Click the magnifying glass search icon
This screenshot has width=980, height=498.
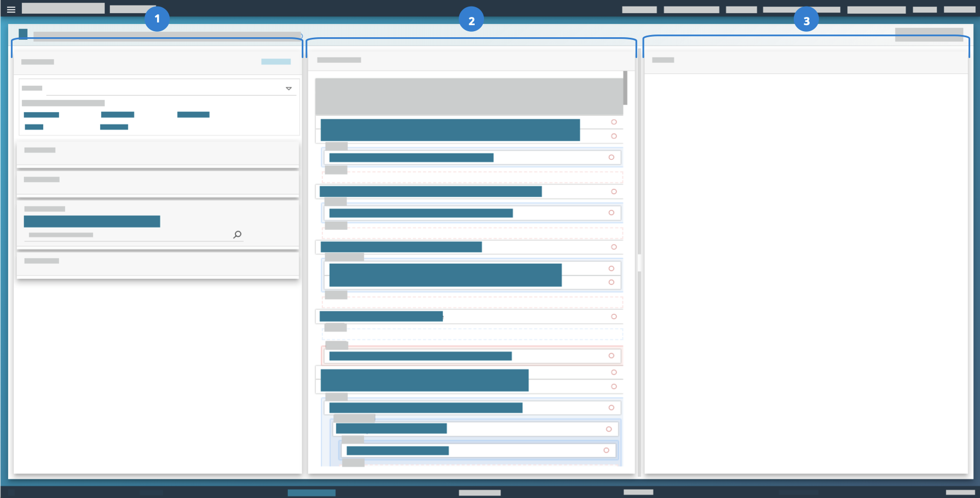(237, 235)
